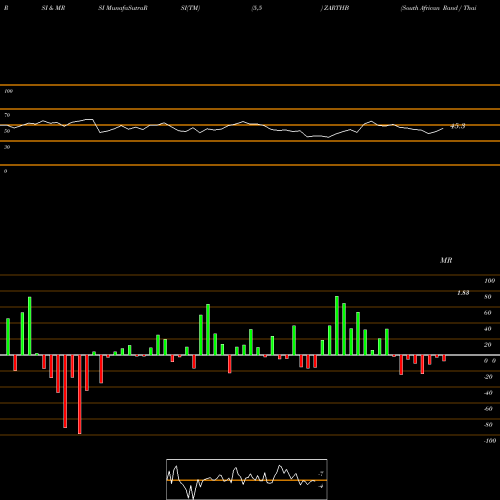Viewport: 500px width, 500px height.
Task: Click the RSI axis label '70'
Action: (7, 115)
